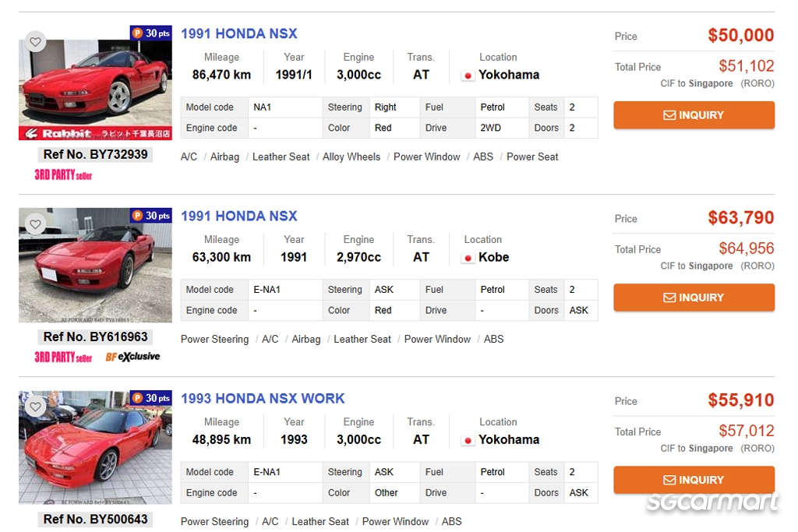798x532 pixels.
Task: Open the 1993 Honda NSX Work title link
Action: point(262,398)
